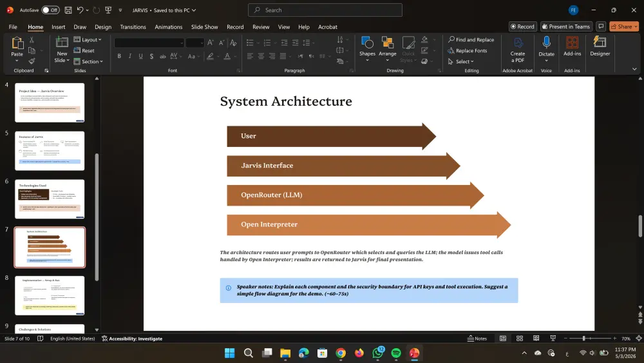Open the Animations tab
644x363 pixels.
pos(168,26)
